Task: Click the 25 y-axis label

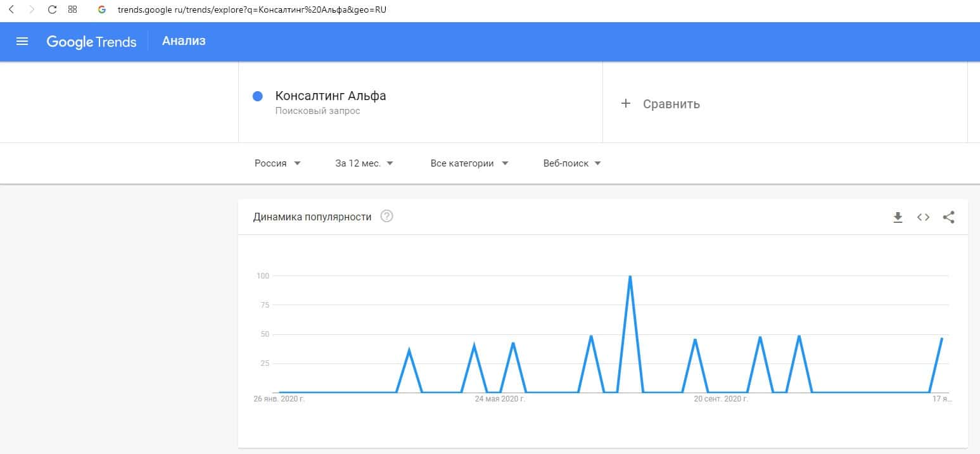Action: (265, 363)
